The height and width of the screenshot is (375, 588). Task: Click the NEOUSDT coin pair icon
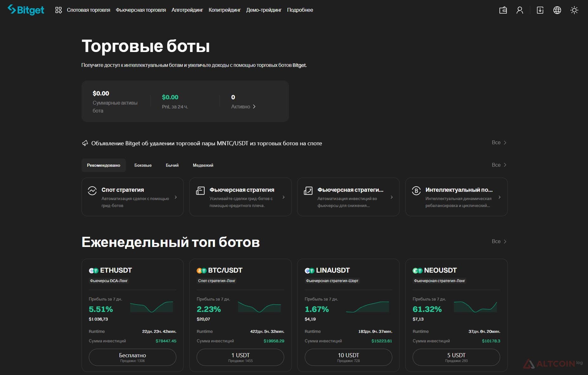pyautogui.click(x=417, y=271)
